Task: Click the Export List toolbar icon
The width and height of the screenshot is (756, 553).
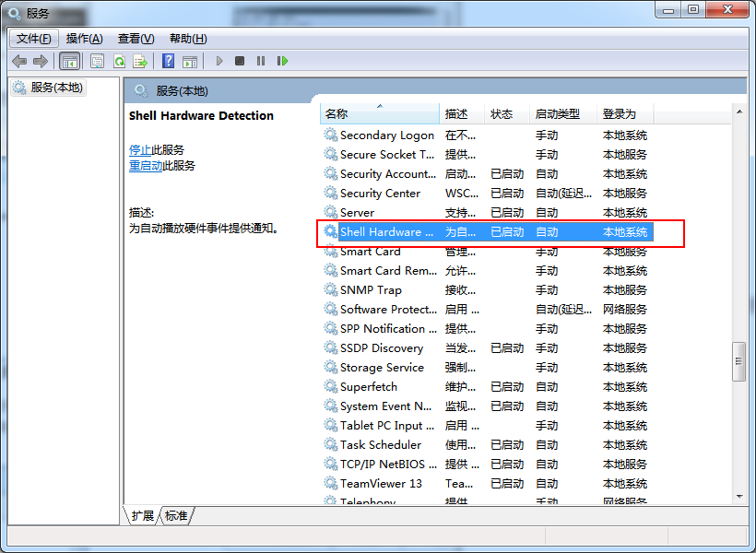Action: [x=140, y=61]
